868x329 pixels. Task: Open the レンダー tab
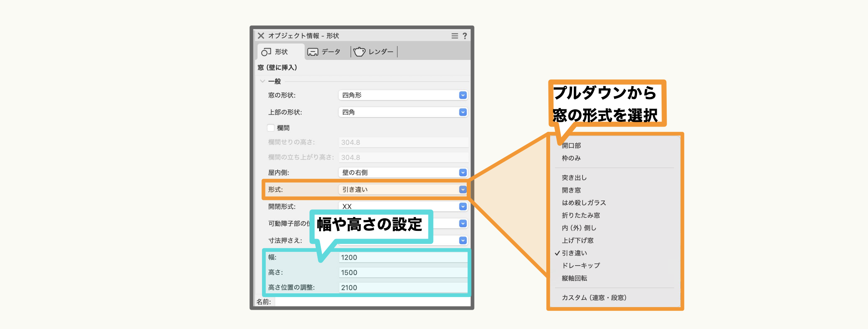374,52
